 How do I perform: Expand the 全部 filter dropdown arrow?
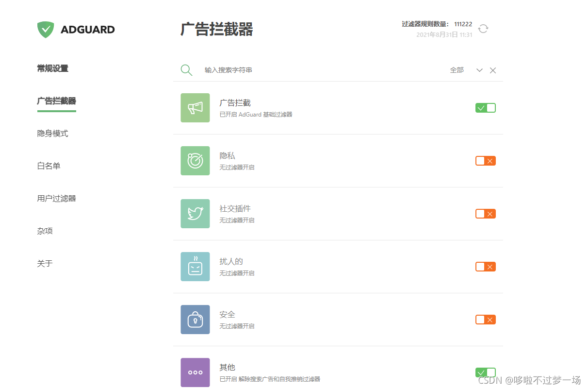479,70
